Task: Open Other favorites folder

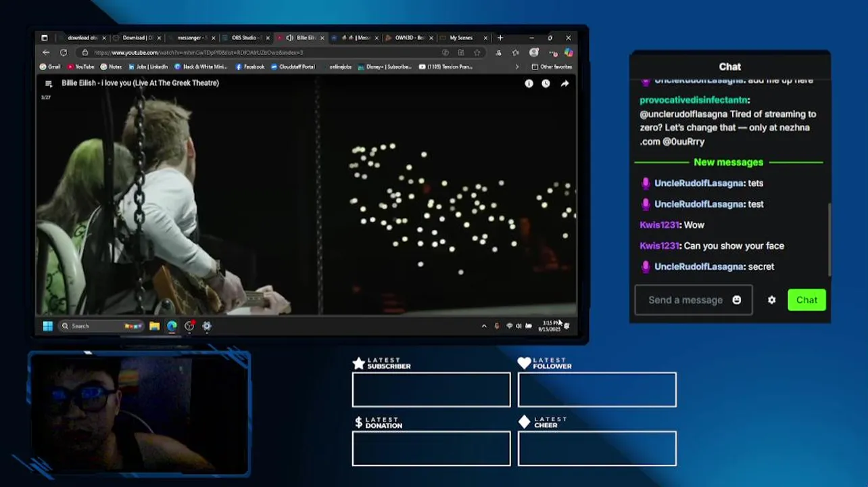Action: tap(552, 67)
